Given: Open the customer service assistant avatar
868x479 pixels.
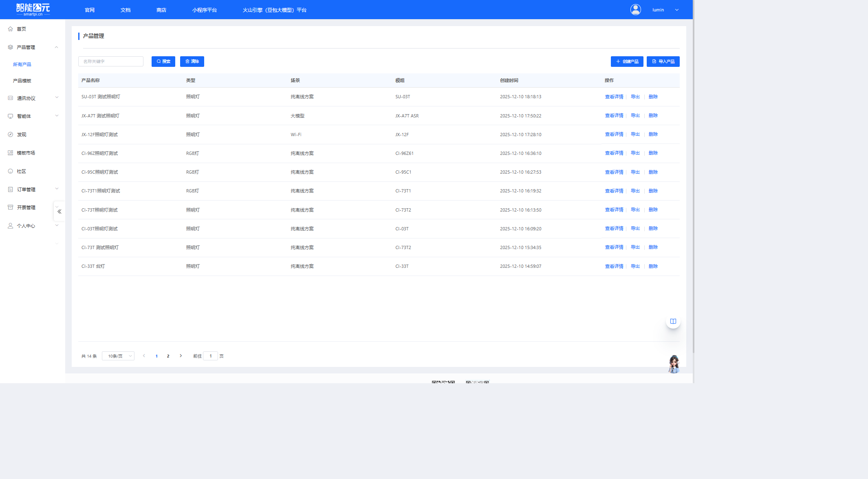Looking at the screenshot, I should click(674, 364).
